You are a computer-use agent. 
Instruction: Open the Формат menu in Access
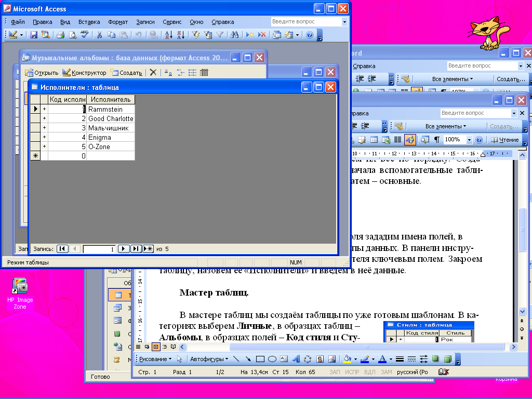(118, 22)
